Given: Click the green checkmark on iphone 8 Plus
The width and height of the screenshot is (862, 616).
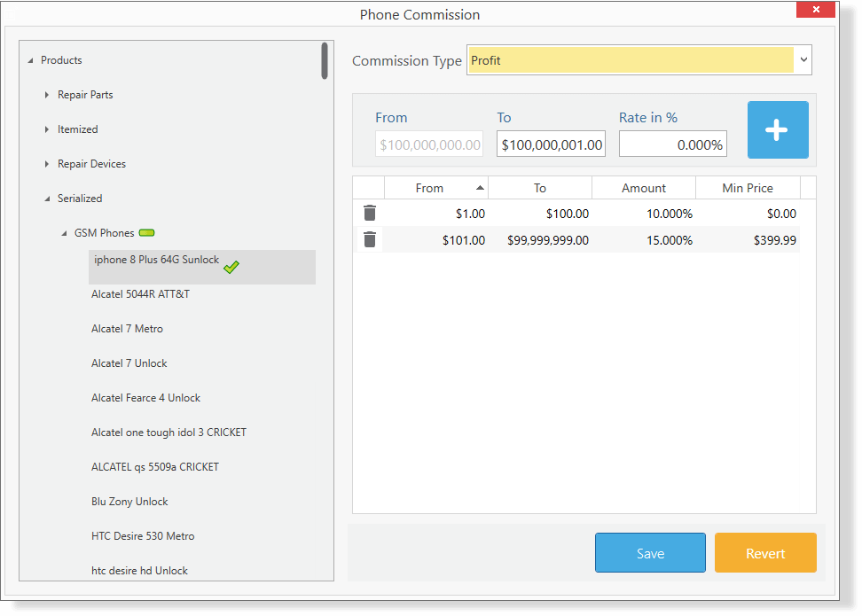Looking at the screenshot, I should point(231,267).
